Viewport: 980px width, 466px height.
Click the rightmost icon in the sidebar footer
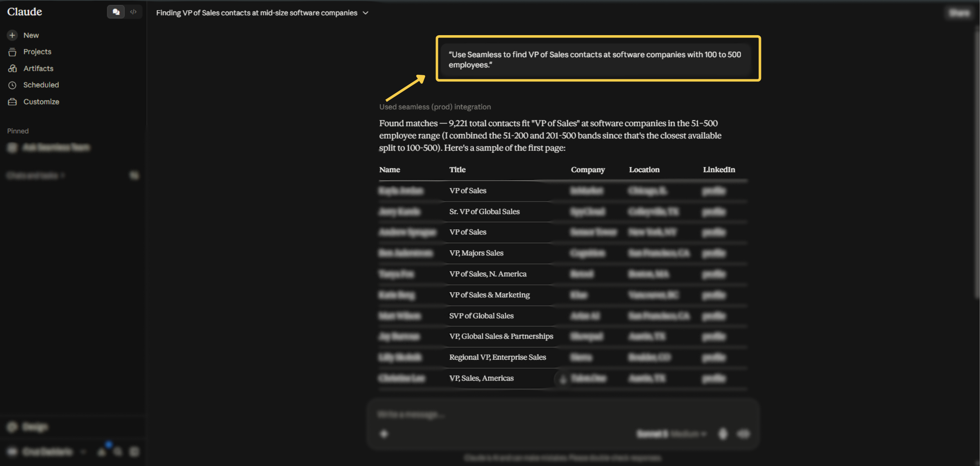(x=134, y=452)
